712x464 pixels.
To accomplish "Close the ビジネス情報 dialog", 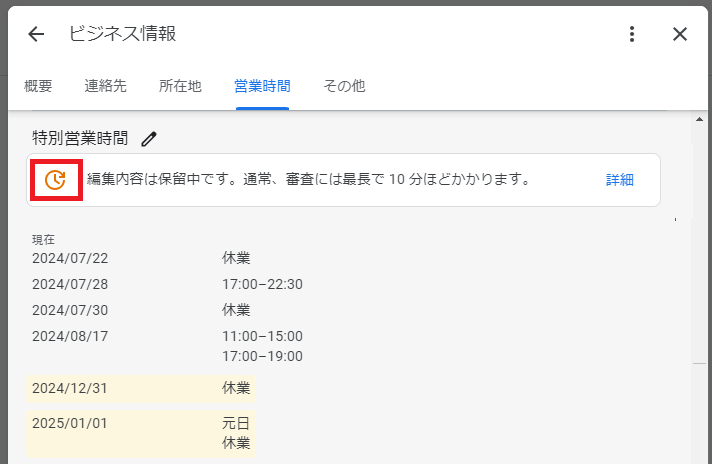I will coord(680,34).
